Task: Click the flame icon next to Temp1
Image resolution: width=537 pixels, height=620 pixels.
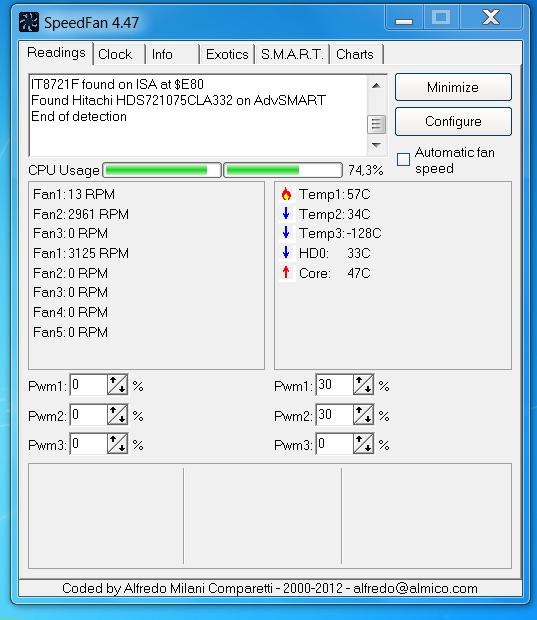Action: click(286, 194)
